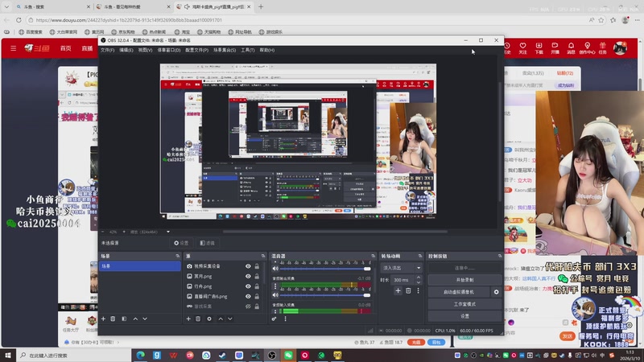Open scene filters icon in scenes panel
Viewport: 644px width, 362px height.
(x=124, y=319)
